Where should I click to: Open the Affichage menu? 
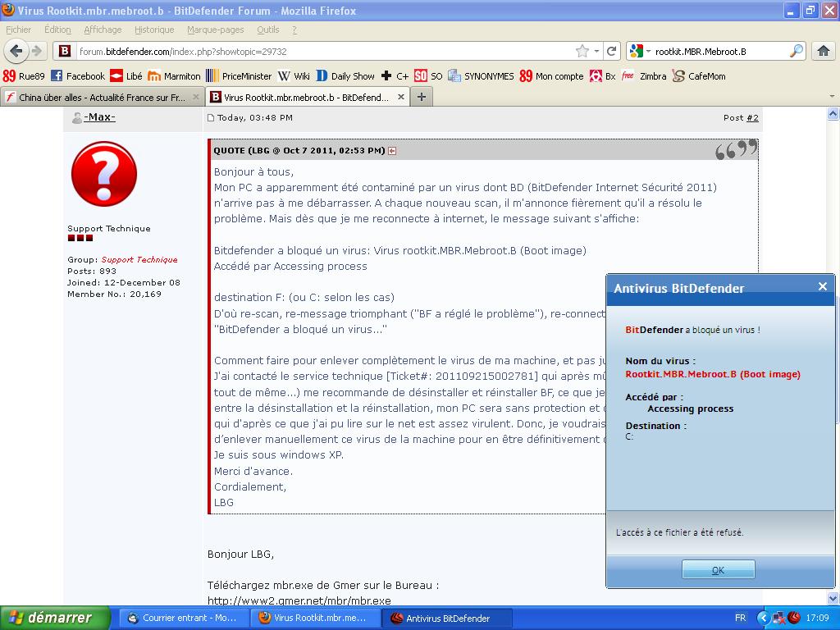point(103,30)
